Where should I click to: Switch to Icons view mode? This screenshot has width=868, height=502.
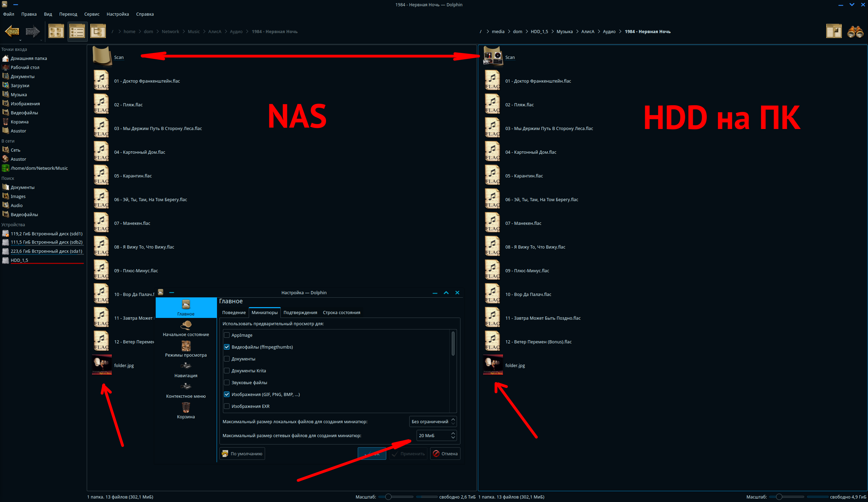(56, 31)
